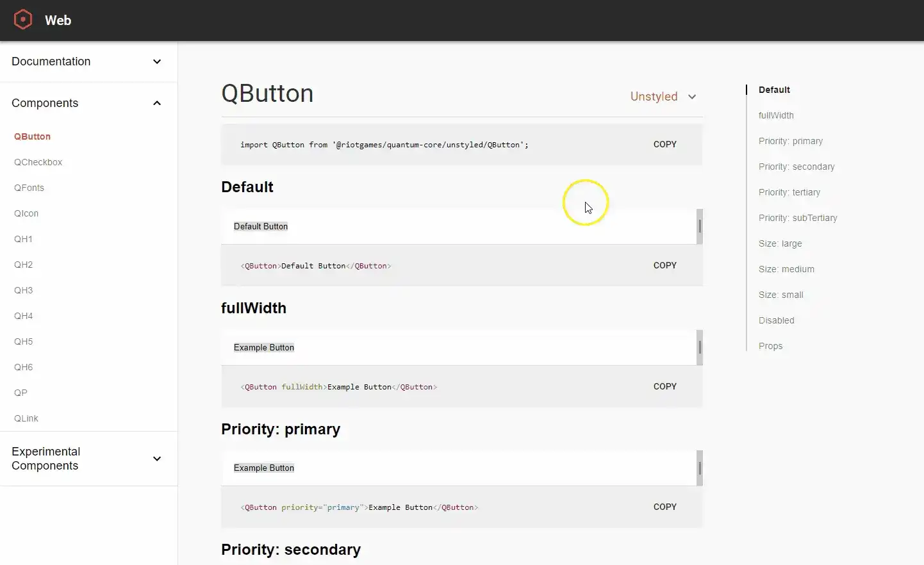This screenshot has width=924, height=565.
Task: Jump to Priority: secondary in contents
Action: coord(796,167)
